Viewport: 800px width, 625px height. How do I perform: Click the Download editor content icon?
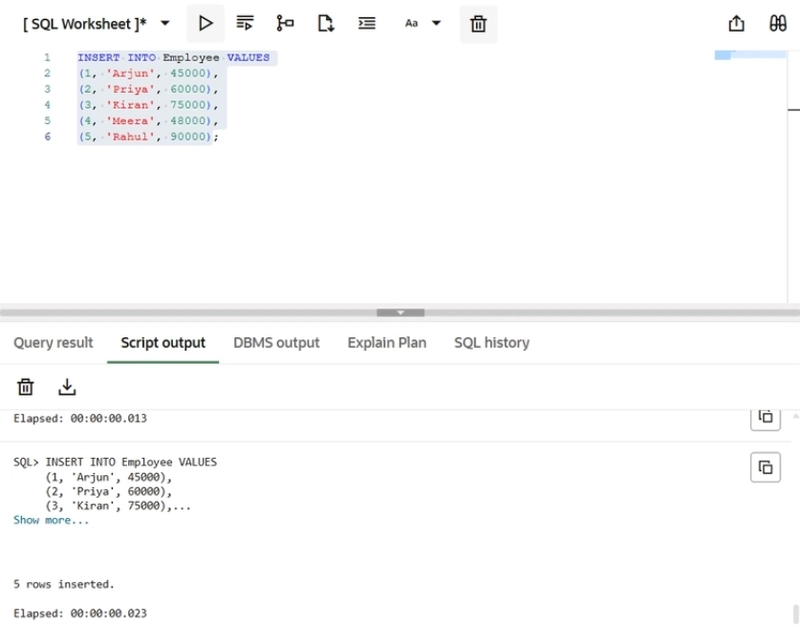[x=326, y=23]
